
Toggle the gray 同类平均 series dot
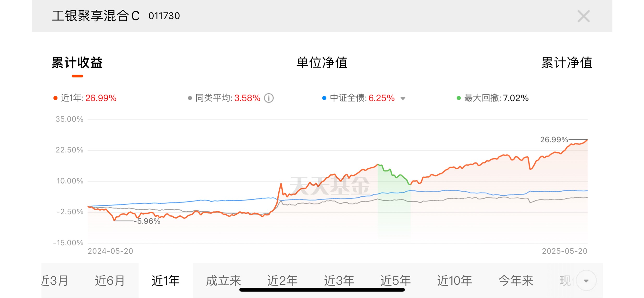pyautogui.click(x=190, y=98)
